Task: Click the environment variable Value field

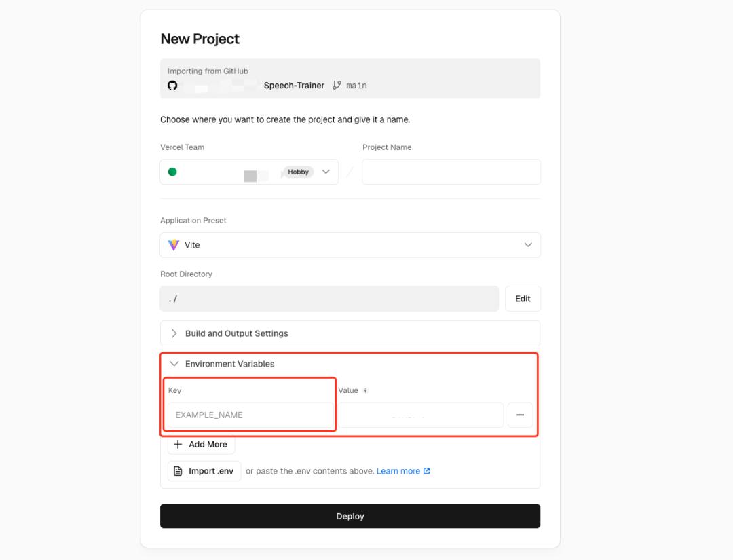Action: coord(421,415)
